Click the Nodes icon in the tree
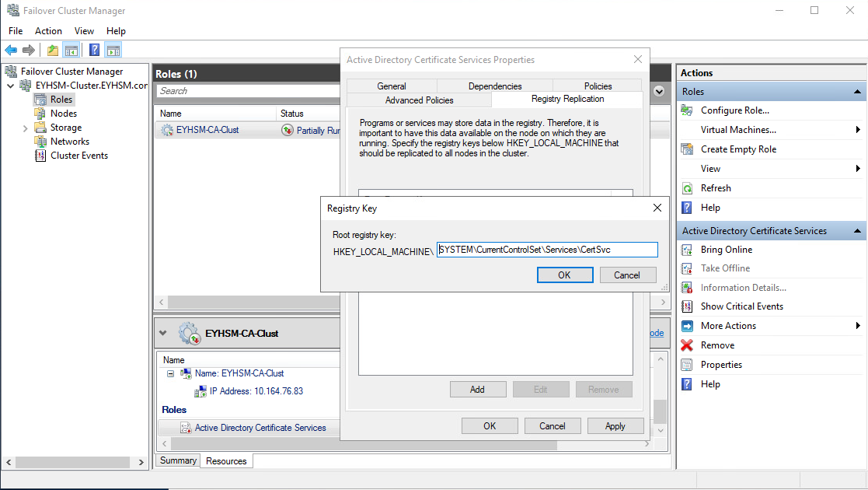Screen dimensions: 868x490 point(40,114)
